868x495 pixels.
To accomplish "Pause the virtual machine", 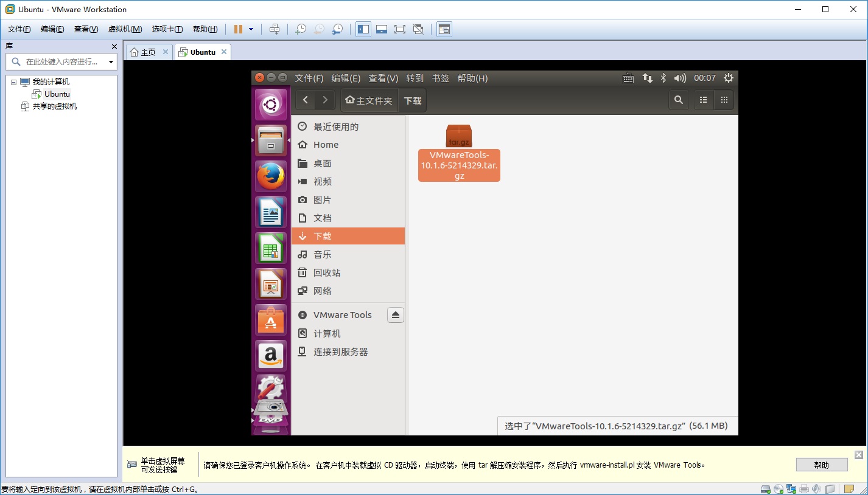I will [238, 29].
